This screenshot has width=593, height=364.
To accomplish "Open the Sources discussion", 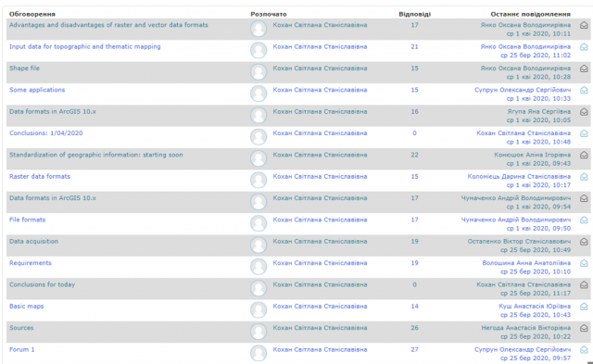I will pyautogui.click(x=21, y=328).
